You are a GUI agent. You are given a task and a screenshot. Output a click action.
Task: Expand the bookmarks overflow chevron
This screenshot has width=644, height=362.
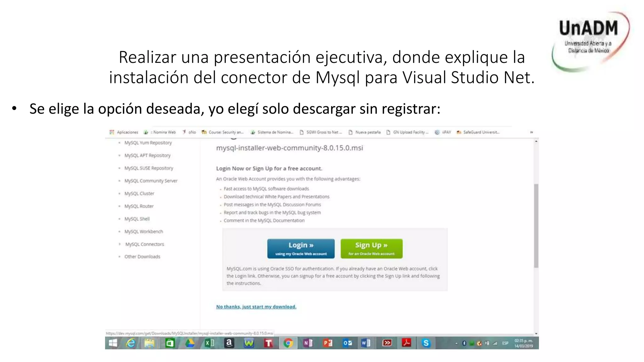[x=531, y=132]
